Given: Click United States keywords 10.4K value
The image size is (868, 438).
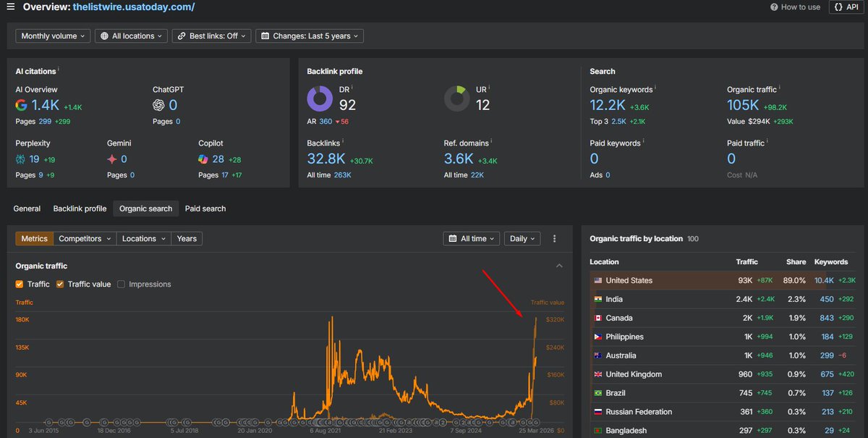Looking at the screenshot, I should pos(824,280).
